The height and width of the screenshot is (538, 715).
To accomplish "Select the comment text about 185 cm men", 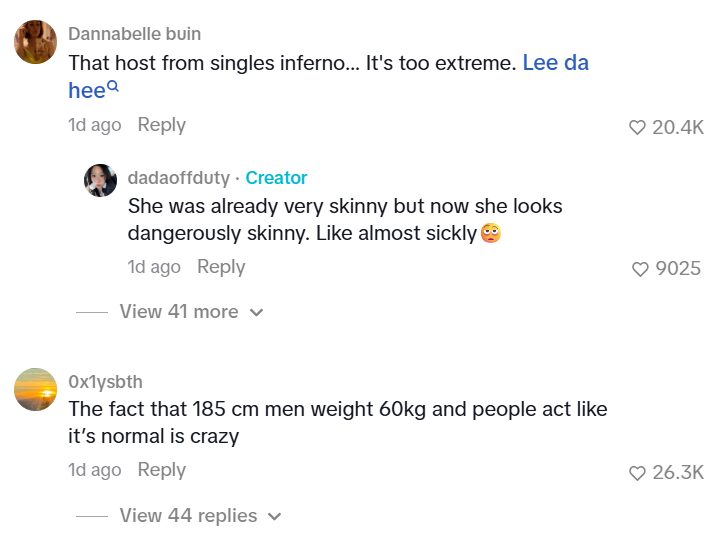I will 337,423.
